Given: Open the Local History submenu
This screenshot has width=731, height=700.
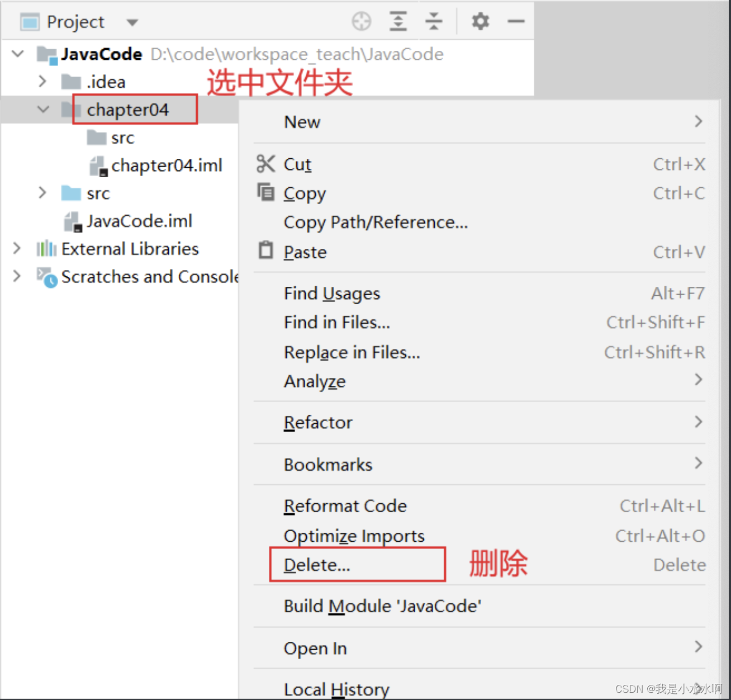Looking at the screenshot, I should [480, 689].
